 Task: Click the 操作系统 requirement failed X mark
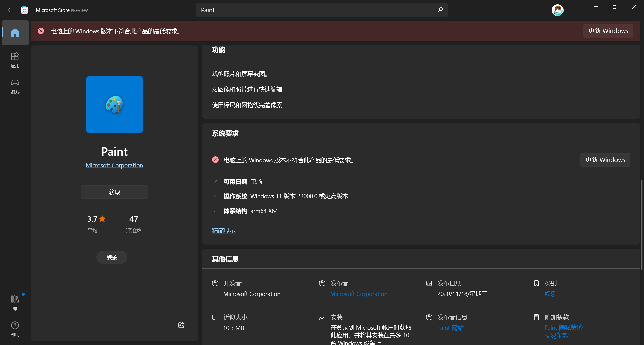215,196
